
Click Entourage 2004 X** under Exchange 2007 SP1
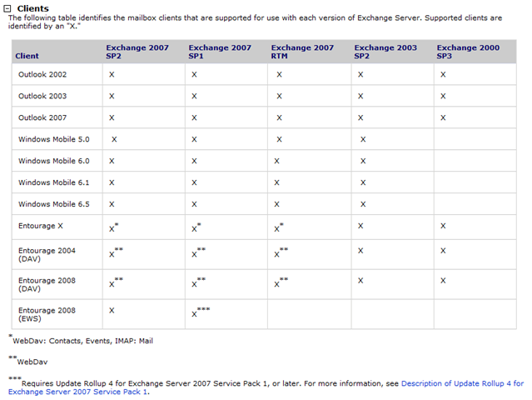tap(198, 252)
